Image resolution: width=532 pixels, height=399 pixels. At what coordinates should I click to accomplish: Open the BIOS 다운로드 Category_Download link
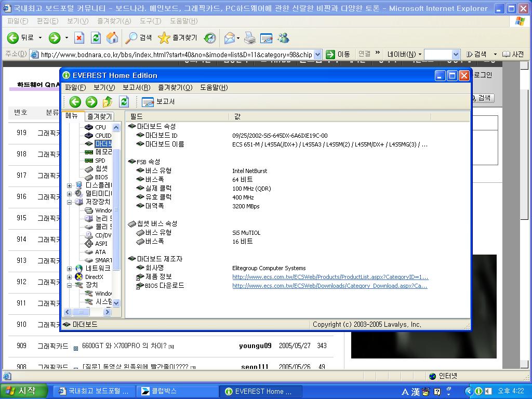(x=330, y=286)
